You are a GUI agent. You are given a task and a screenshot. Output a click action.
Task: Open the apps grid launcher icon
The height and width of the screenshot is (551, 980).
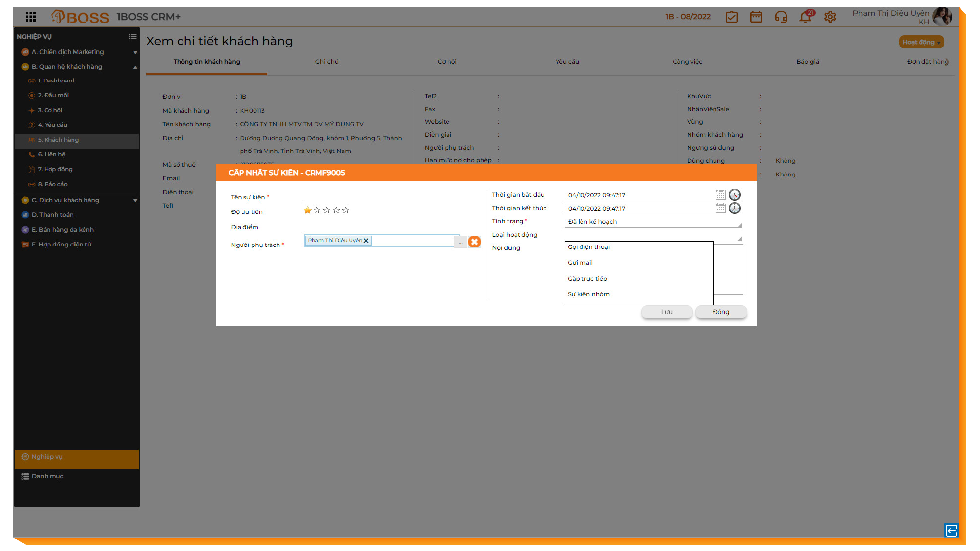click(x=30, y=17)
